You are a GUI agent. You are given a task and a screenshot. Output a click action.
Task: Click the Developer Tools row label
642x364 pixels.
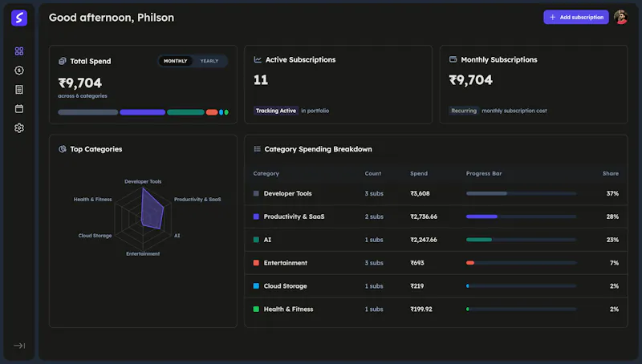(288, 193)
